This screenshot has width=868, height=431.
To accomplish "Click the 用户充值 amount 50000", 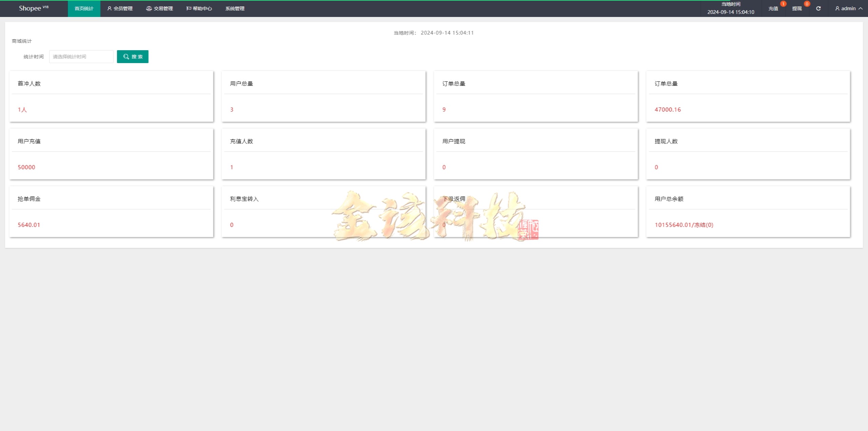I will point(26,167).
